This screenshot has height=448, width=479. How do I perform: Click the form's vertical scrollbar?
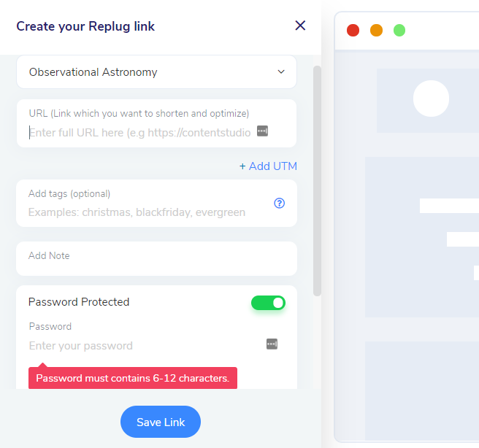317,181
